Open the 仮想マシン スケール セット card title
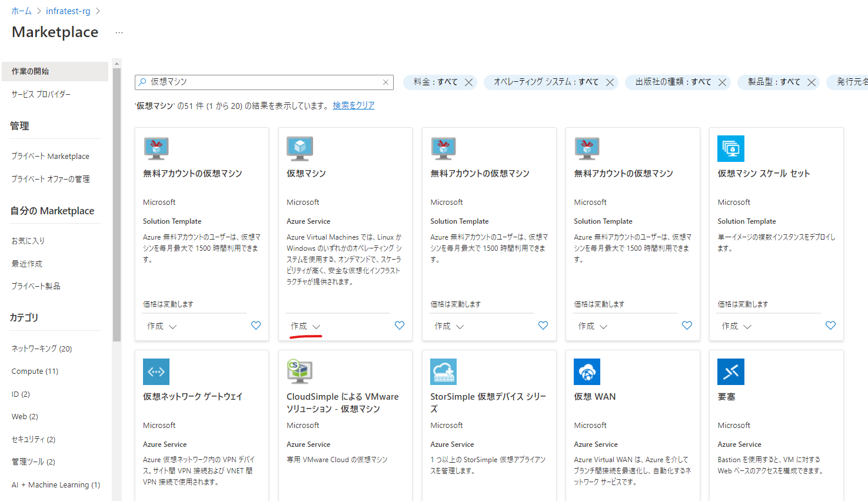 (x=764, y=174)
